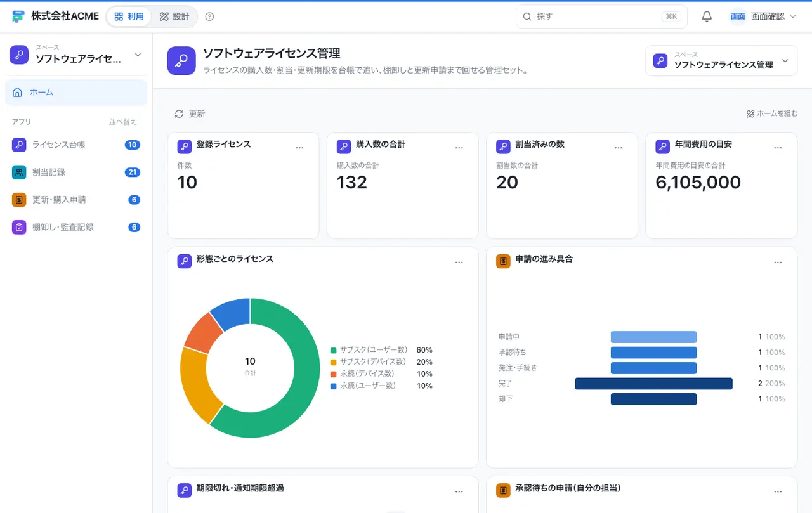Click 並べ替え in the sidebar
Image resolution: width=812 pixels, height=513 pixels.
coord(122,121)
